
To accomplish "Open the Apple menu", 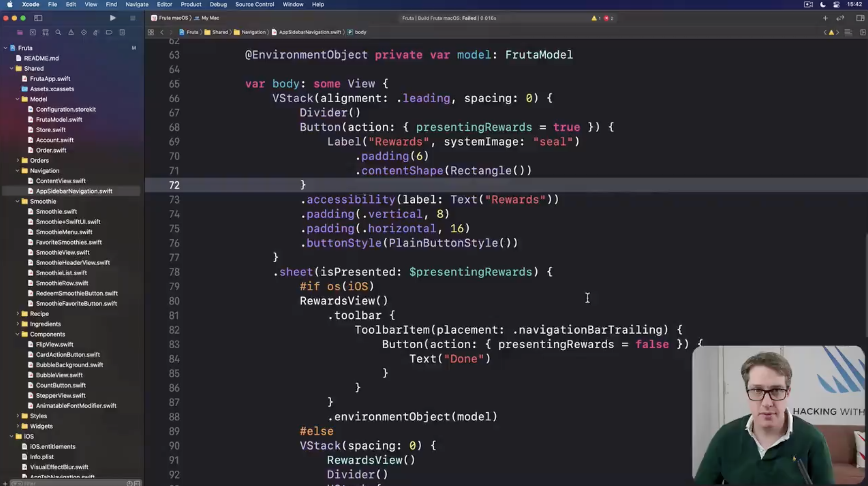I will (10, 4).
